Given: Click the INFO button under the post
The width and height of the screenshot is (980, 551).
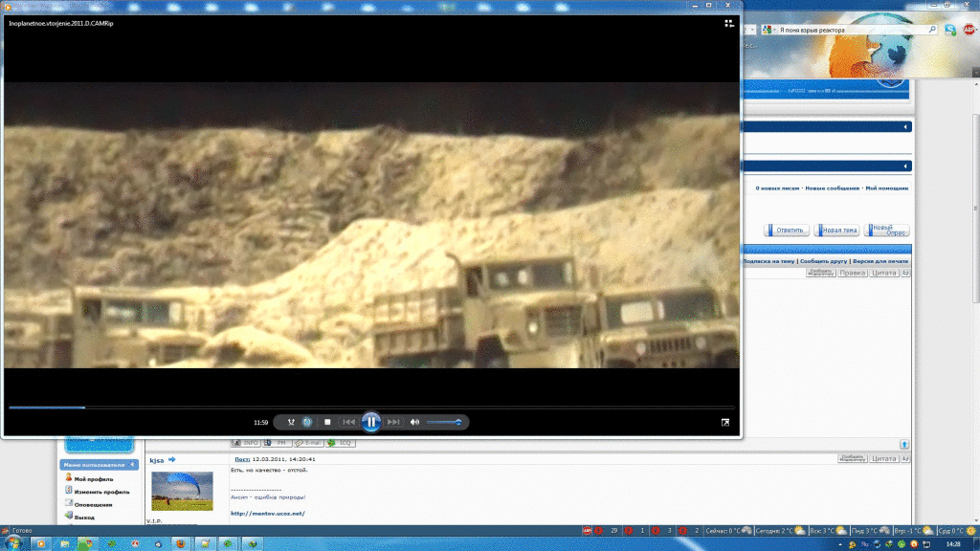Looking at the screenshot, I should point(246,443).
